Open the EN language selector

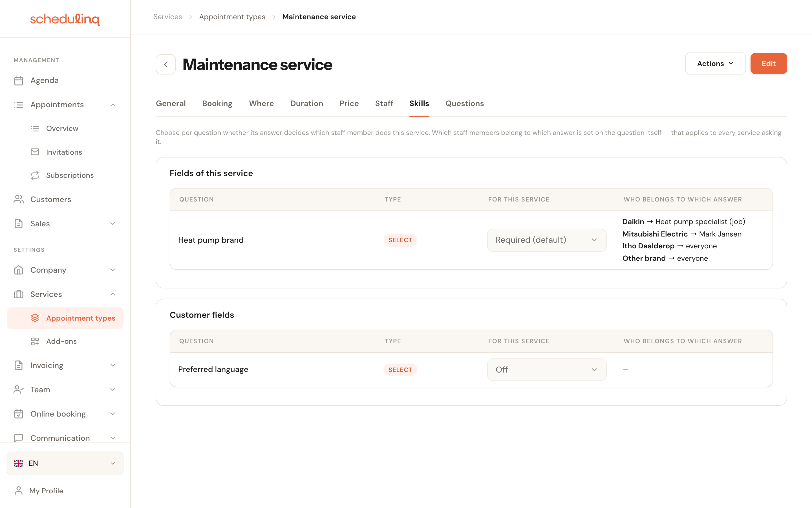point(65,463)
